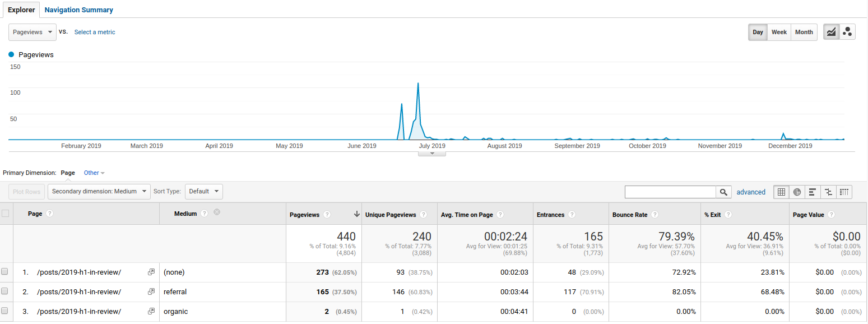Check the checkbox for the referral row

(x=5, y=291)
